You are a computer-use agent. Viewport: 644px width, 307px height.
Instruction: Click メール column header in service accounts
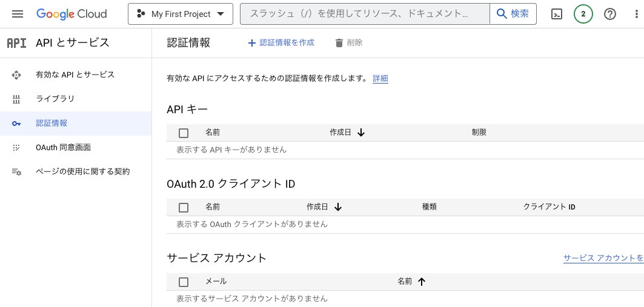coord(216,282)
